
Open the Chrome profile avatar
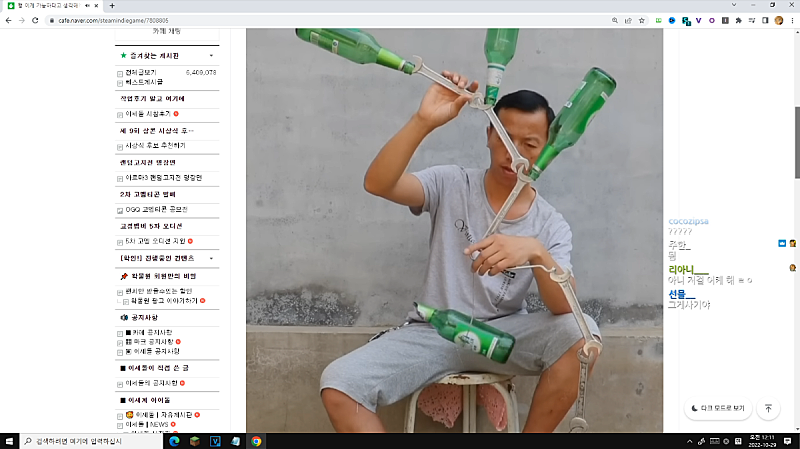click(x=779, y=20)
